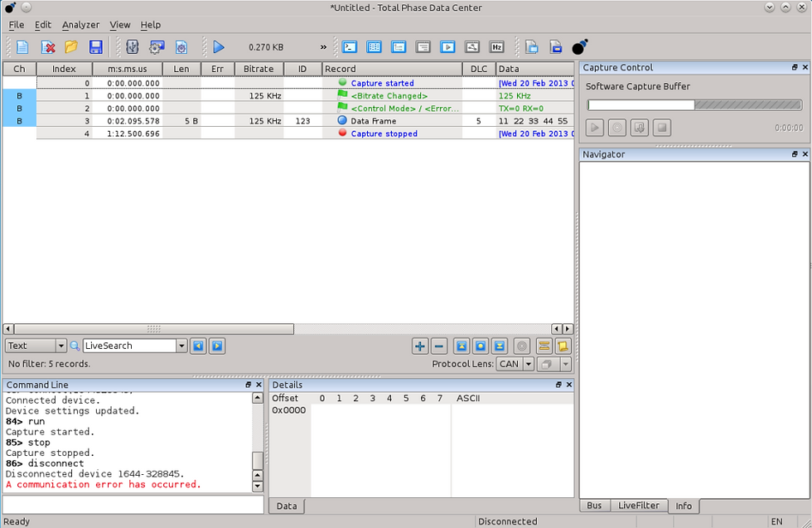Click the blue document export toolbar icon
Screen dimensions: 812x528
pos(556,47)
